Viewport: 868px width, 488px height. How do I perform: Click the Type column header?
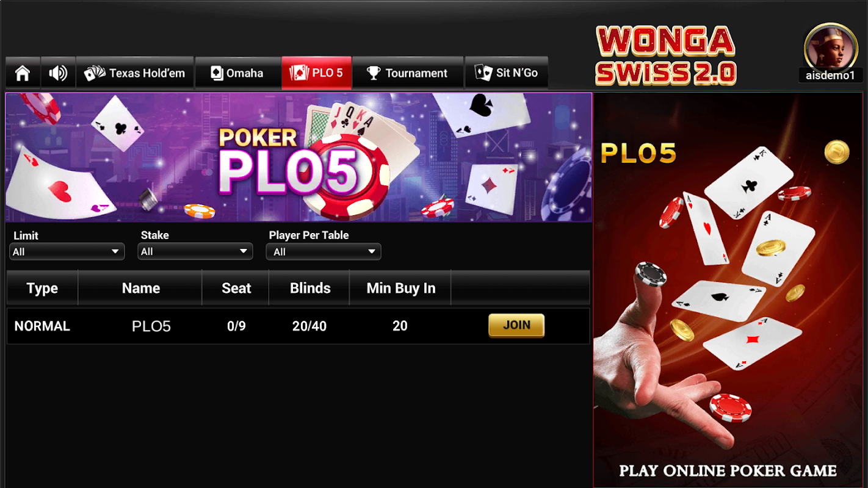point(42,288)
